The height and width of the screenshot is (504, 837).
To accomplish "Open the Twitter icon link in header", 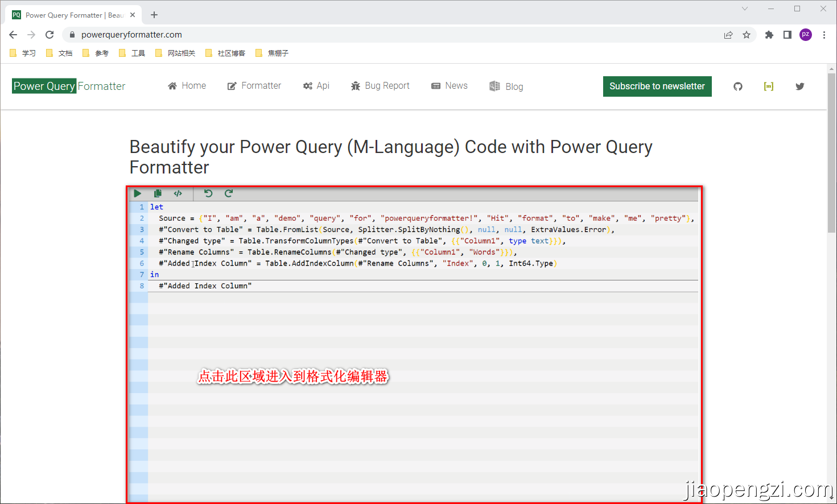I will (800, 86).
